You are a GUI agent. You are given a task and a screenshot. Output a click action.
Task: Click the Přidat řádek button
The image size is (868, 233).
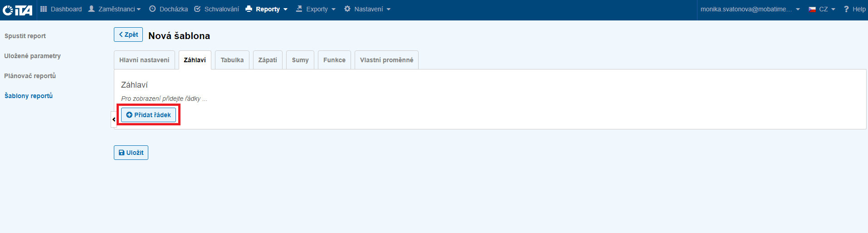pos(148,115)
